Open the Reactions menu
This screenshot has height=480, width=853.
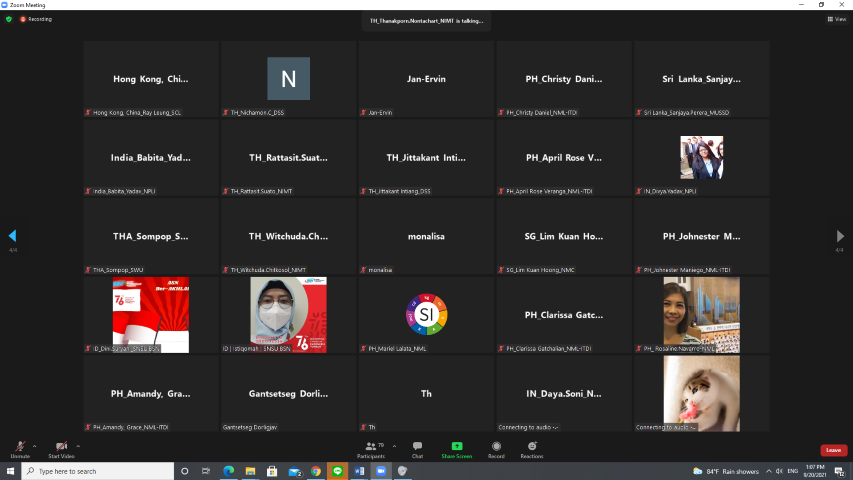(532, 447)
